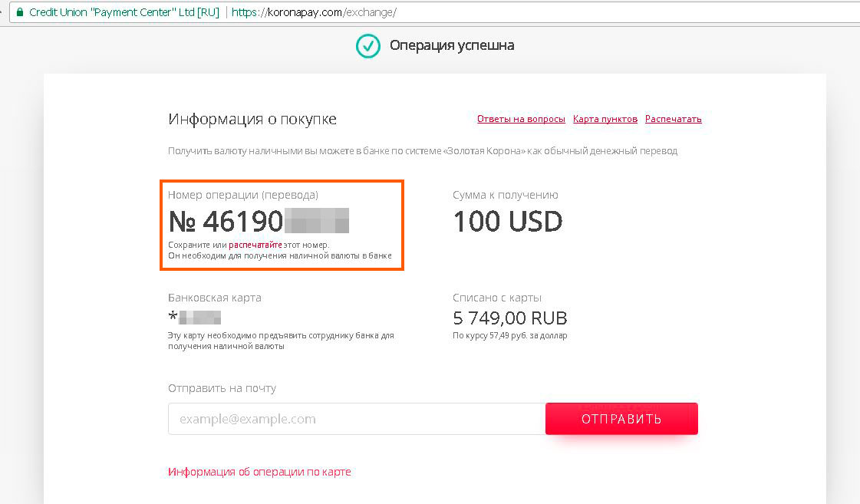The height and width of the screenshot is (504, 860).
Task: Click the green success checkmark icon
Action: (368, 46)
